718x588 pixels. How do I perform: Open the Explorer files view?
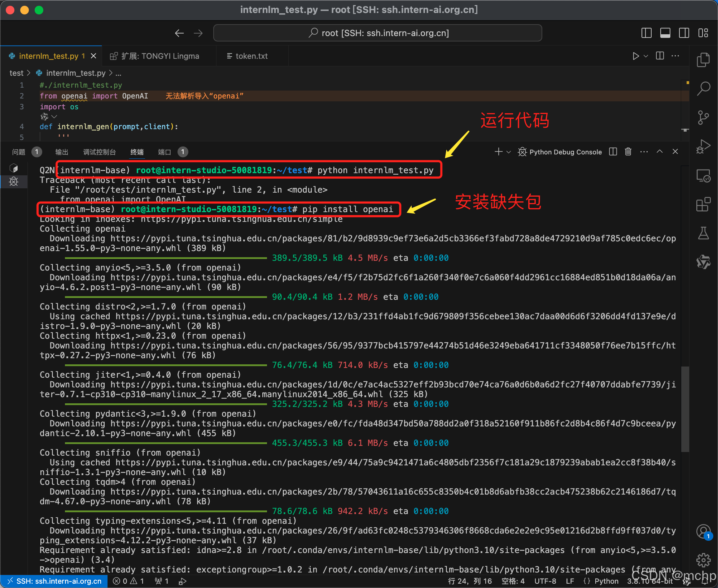click(x=703, y=60)
